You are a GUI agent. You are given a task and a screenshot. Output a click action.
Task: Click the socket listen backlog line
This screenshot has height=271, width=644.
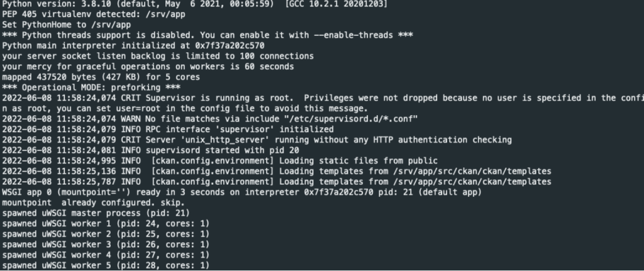(158, 56)
